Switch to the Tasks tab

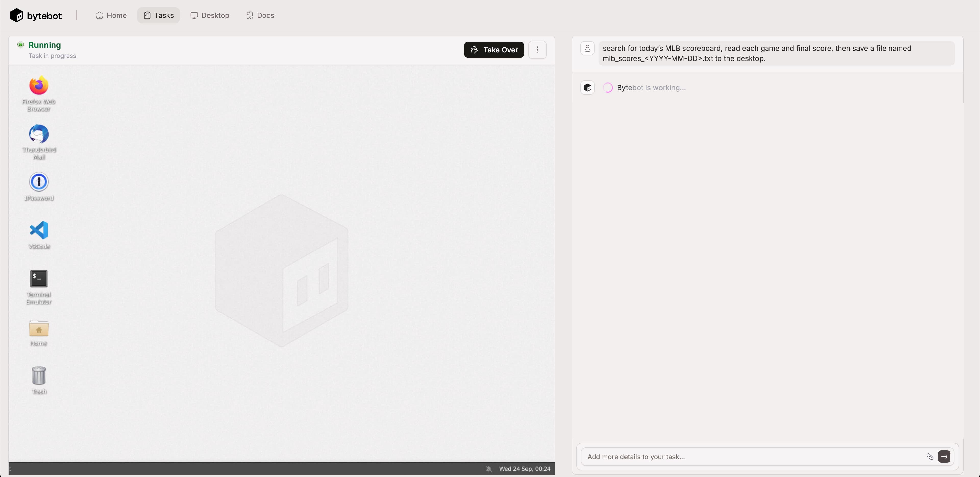[159, 16]
